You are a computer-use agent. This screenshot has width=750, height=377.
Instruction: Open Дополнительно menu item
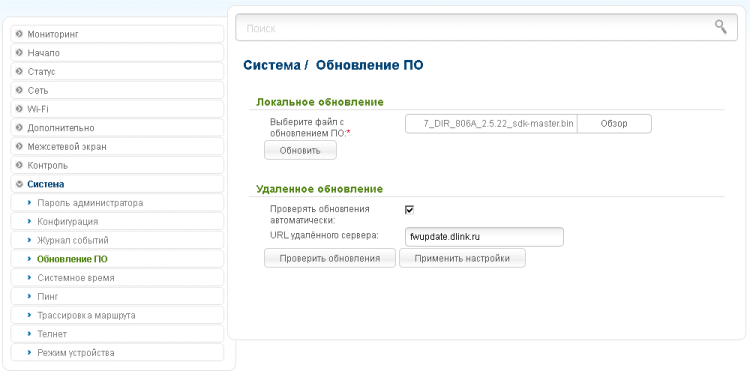117,128
